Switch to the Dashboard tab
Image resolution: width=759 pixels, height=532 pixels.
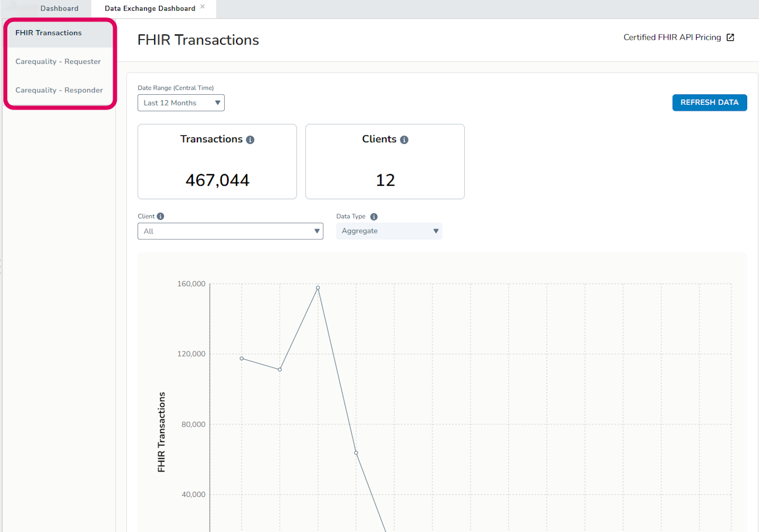coord(59,8)
